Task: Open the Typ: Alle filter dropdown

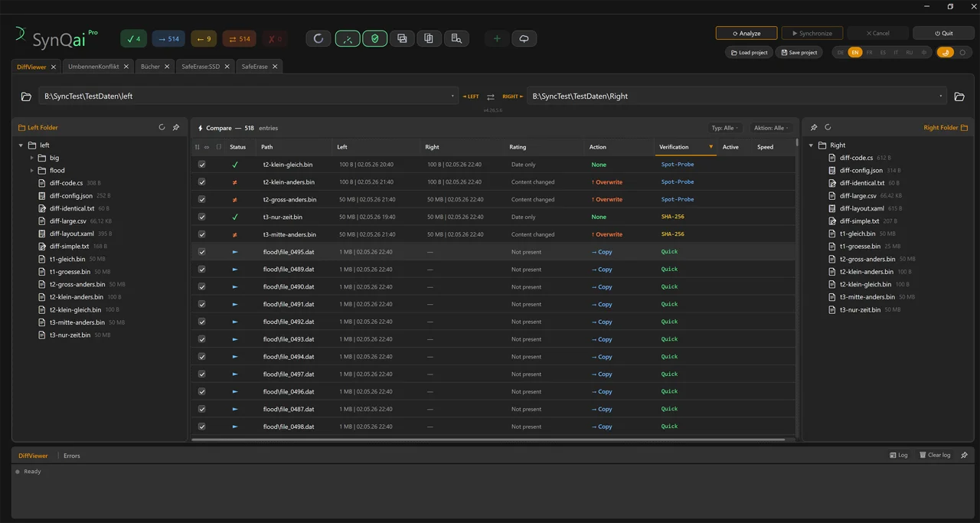Action: 725,128
